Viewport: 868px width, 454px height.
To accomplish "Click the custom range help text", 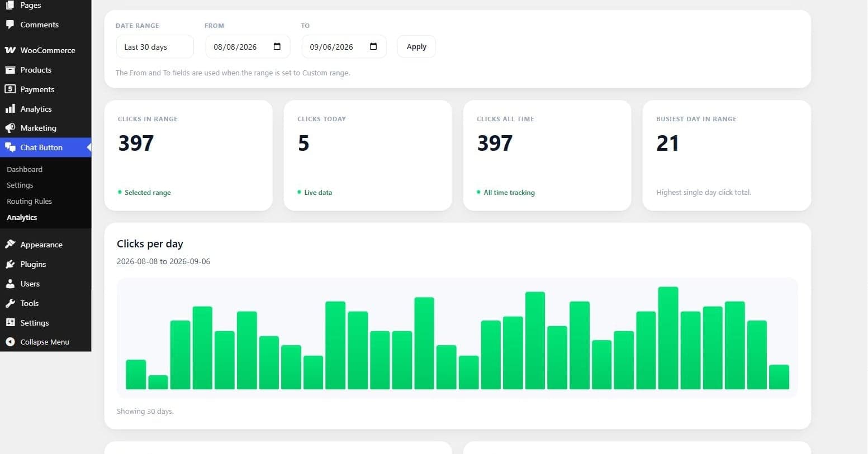I will pos(233,73).
